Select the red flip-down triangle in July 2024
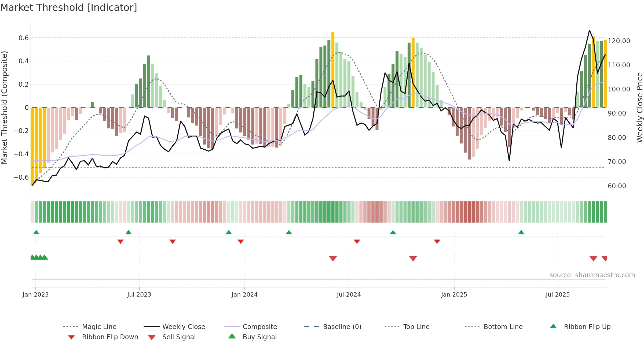644x362 pixels. click(357, 241)
